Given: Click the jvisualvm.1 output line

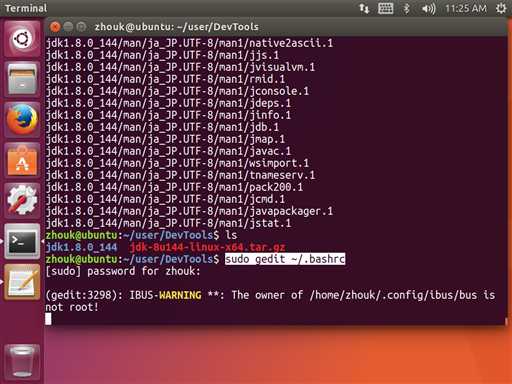Looking at the screenshot, I should coord(180,67).
